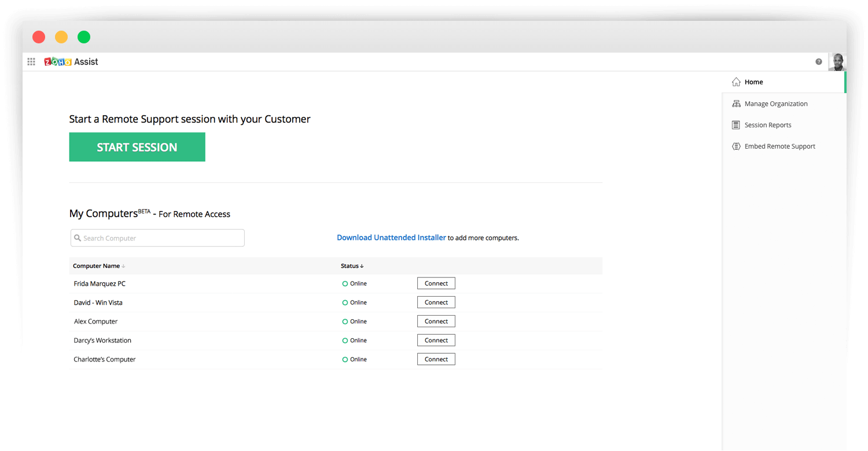
Task: Sort by Computer Name column arrow
Action: (x=123, y=267)
